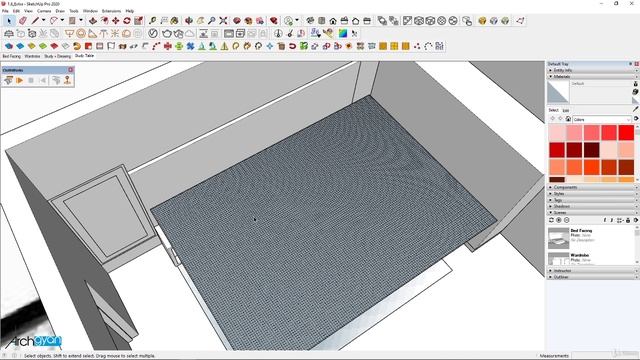Activate the Arc drawing tool
This screenshot has height=360, width=640.
(x=53, y=21)
